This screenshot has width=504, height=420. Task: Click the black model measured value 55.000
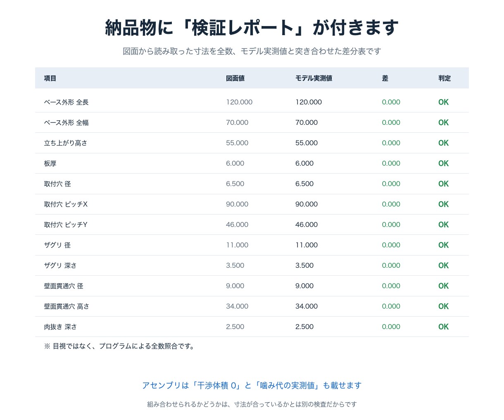(307, 143)
